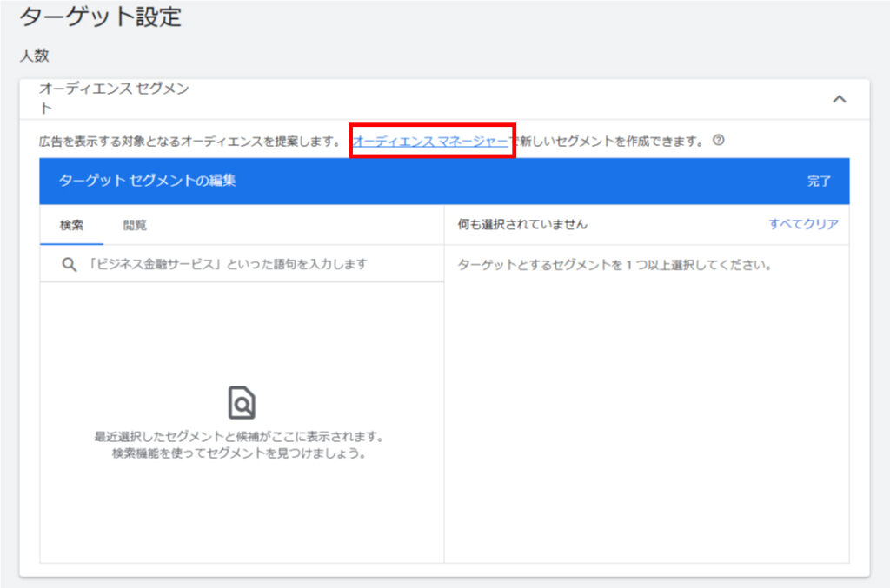The width and height of the screenshot is (890, 588).
Task: Click the document search placeholder icon
Action: point(242,403)
